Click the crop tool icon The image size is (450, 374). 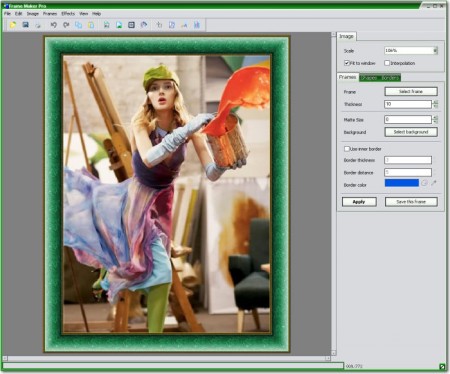159,25
